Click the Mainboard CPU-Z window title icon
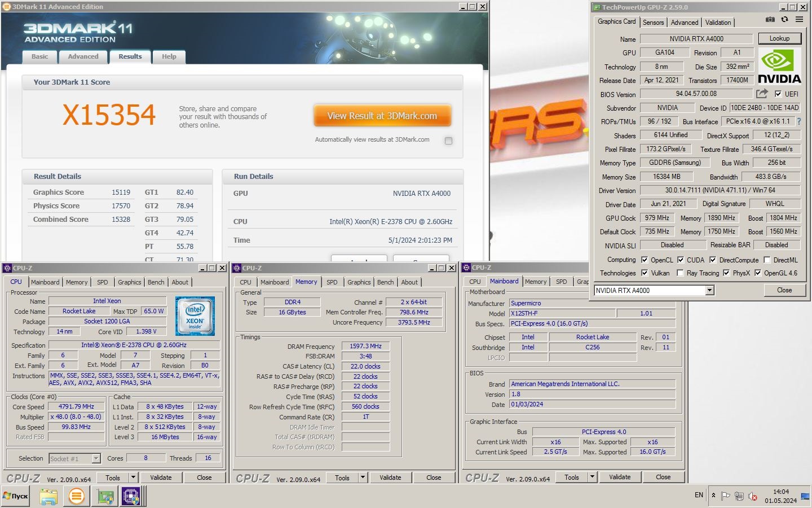 tap(466, 268)
